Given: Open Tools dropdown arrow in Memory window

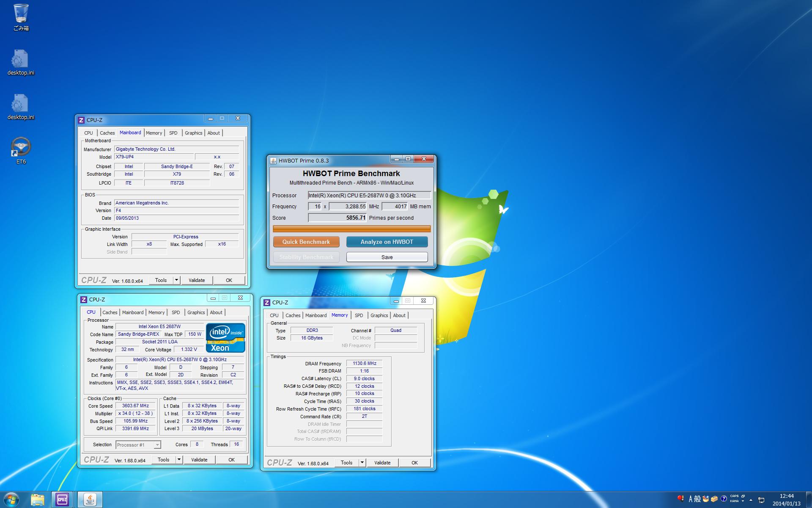Looking at the screenshot, I should point(362,463).
